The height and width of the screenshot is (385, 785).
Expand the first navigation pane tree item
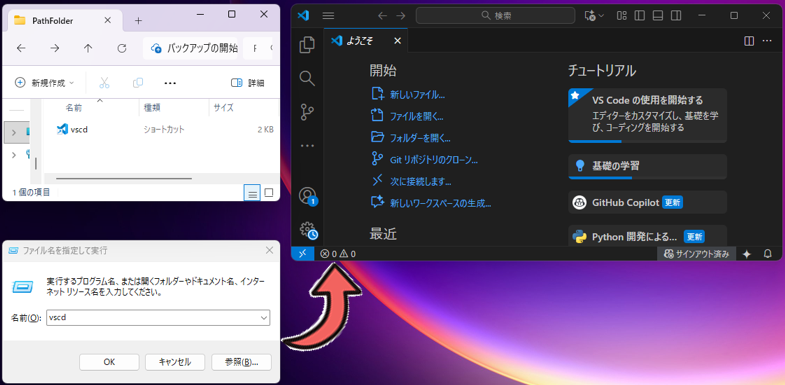(x=14, y=133)
